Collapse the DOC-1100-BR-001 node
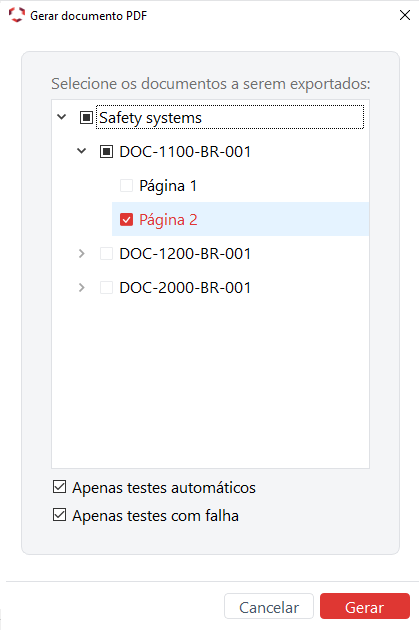This screenshot has height=630, width=419. (x=82, y=151)
